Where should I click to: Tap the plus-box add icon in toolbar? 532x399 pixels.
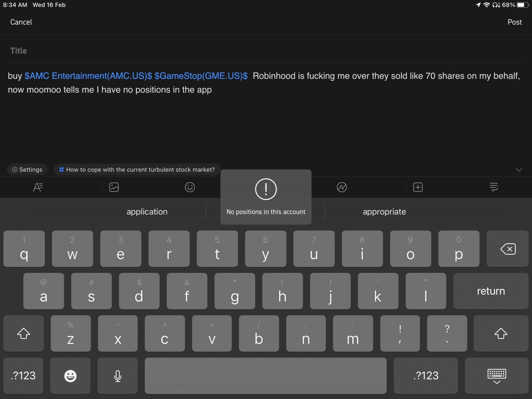[418, 187]
